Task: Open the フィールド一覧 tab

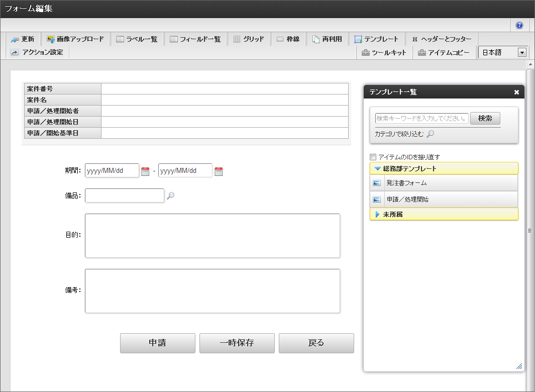Action: pyautogui.click(x=195, y=39)
